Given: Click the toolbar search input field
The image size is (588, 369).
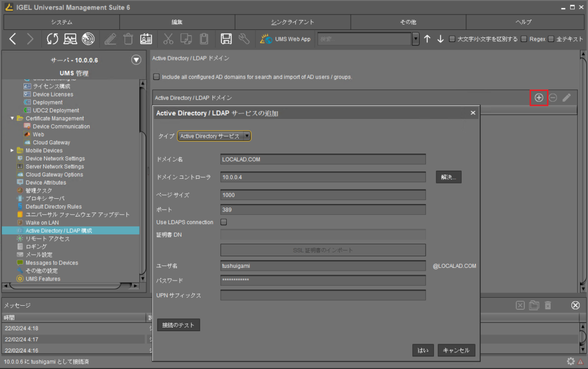Looking at the screenshot, I should 365,39.
